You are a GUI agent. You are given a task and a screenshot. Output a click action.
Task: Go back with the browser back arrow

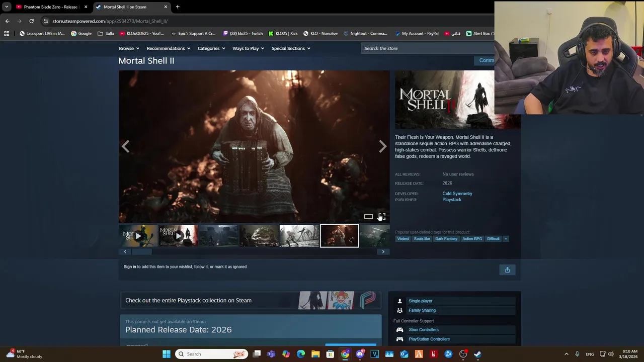[7, 21]
